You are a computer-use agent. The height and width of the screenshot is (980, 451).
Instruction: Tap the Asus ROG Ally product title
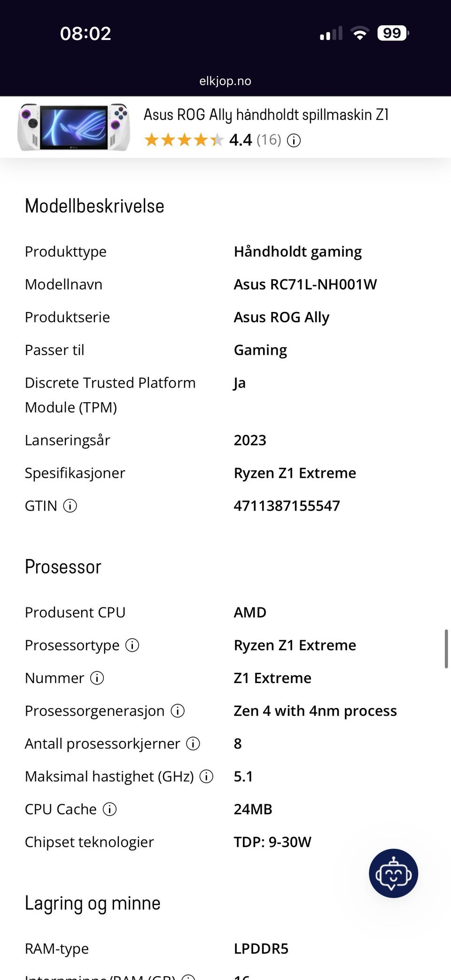pyautogui.click(x=266, y=115)
